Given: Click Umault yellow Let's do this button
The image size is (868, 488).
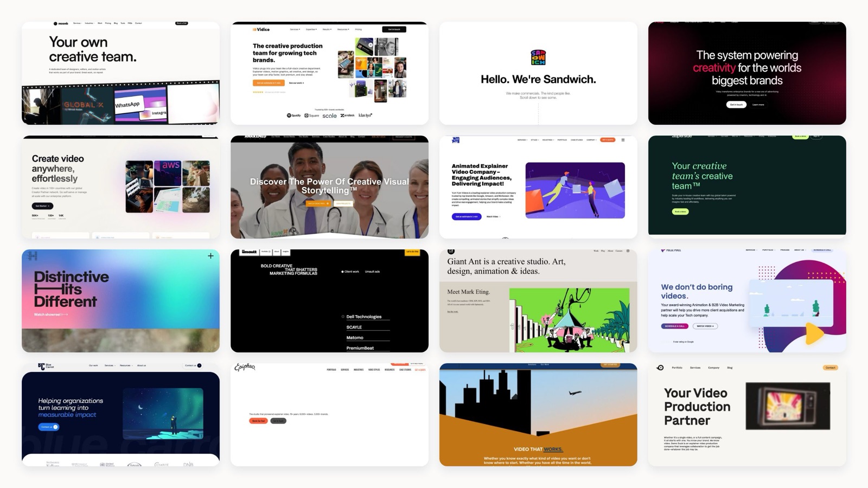Looking at the screenshot, I should click(x=412, y=252).
